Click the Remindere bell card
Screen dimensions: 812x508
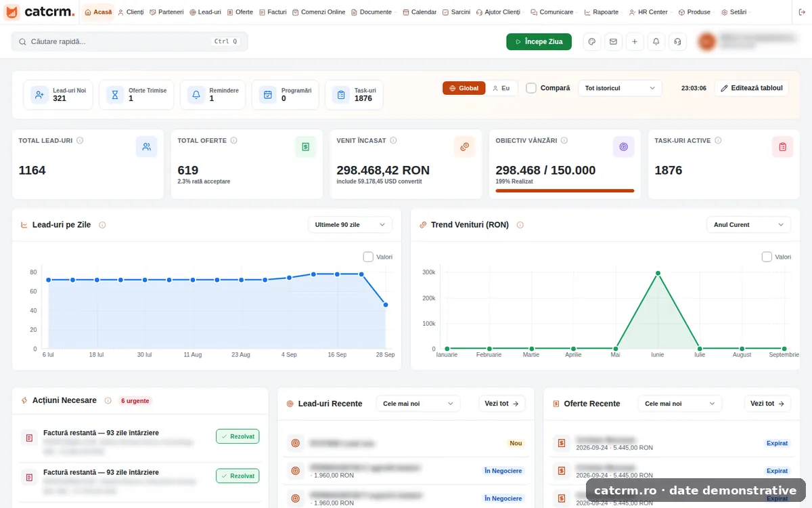click(x=212, y=95)
